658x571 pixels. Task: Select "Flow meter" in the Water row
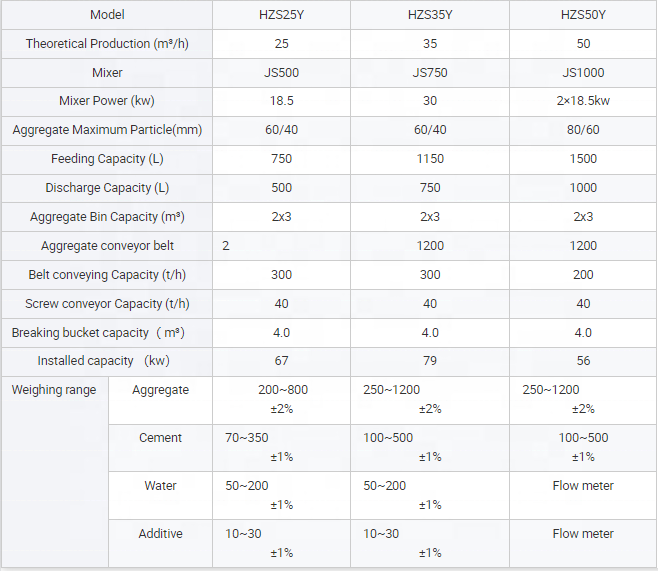tap(583, 486)
